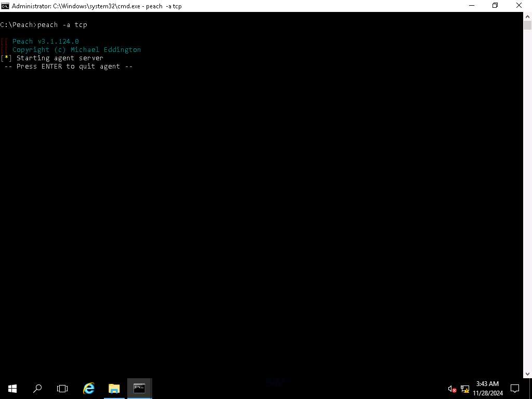This screenshot has width=532, height=399.
Task: Open File Explorer from the taskbar
Action: coord(114,388)
